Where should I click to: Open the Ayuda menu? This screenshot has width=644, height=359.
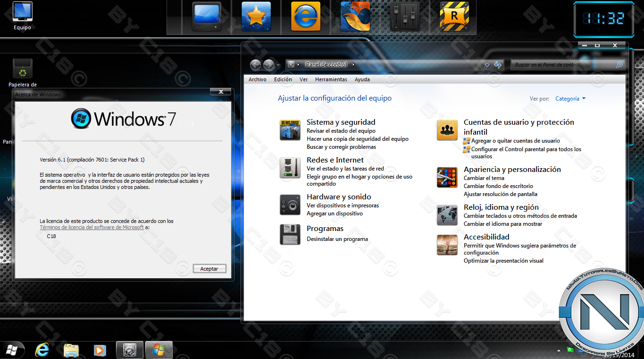coord(362,79)
